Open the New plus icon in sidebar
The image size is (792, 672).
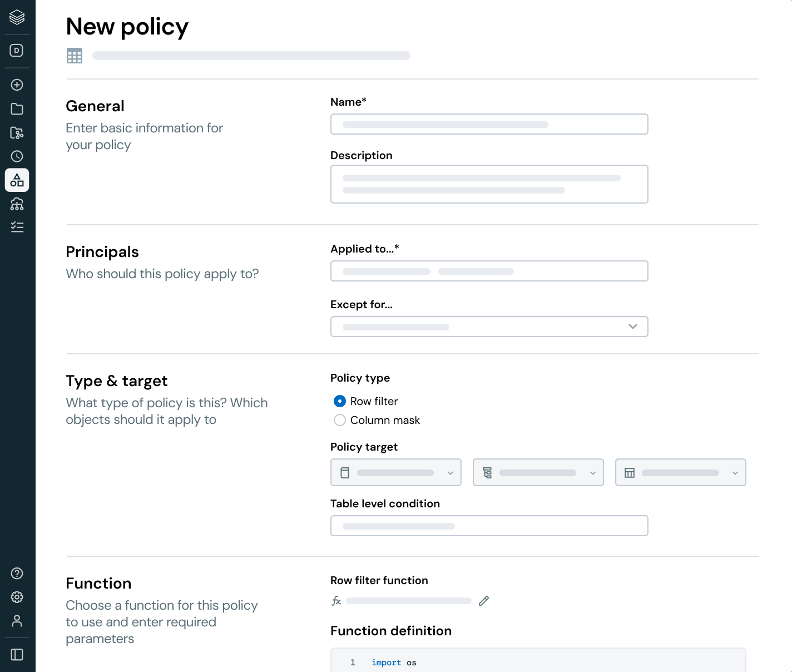[17, 85]
